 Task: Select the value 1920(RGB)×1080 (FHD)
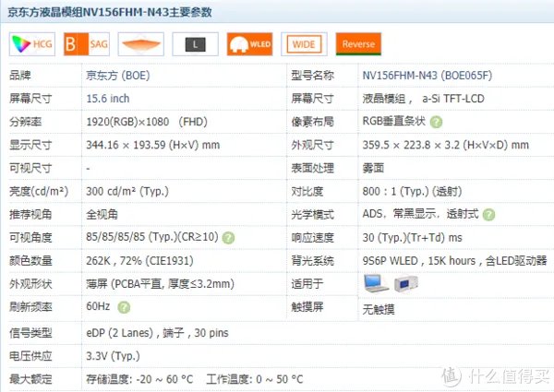tap(147, 122)
